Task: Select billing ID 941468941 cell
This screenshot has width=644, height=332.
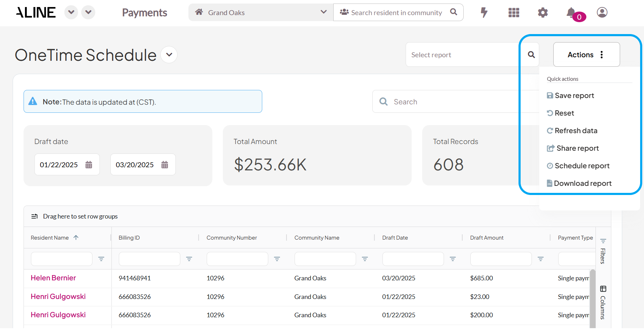Action: [x=135, y=278]
